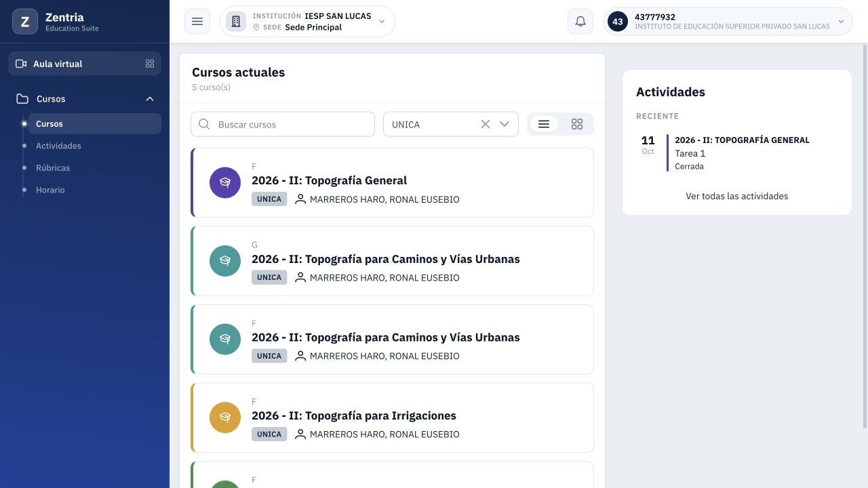Click the Cursos actuales heading
868x488 pixels.
(239, 73)
